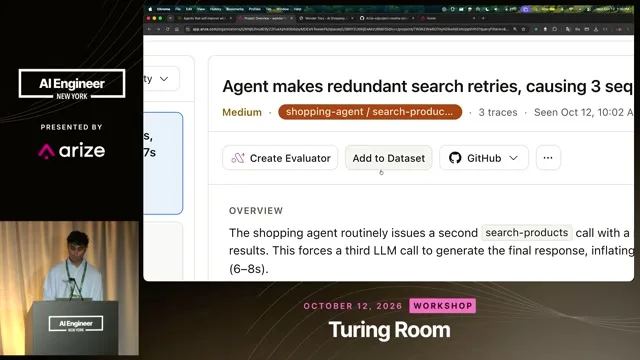Open the Help menu
Screen dimensions: 640x360
(x=298, y=9)
